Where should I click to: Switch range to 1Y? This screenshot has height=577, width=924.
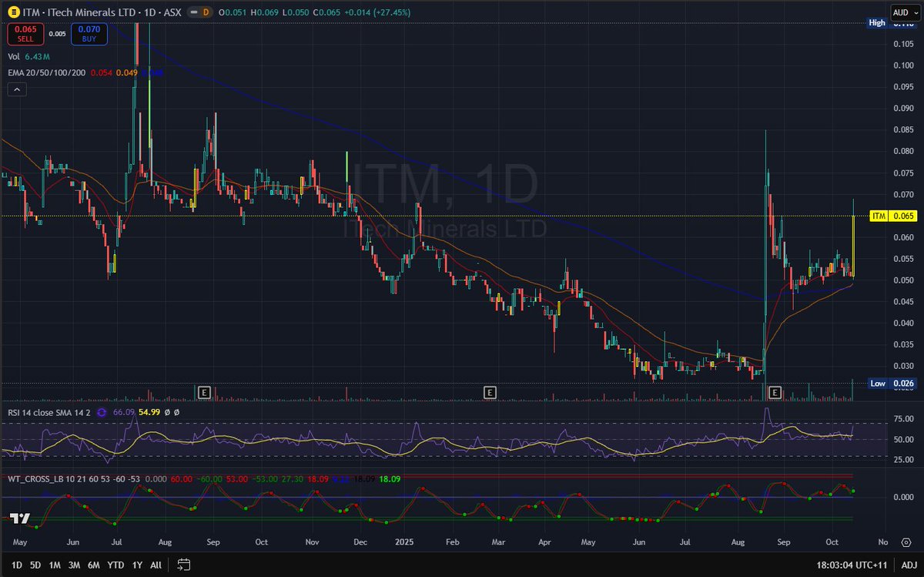pos(136,565)
